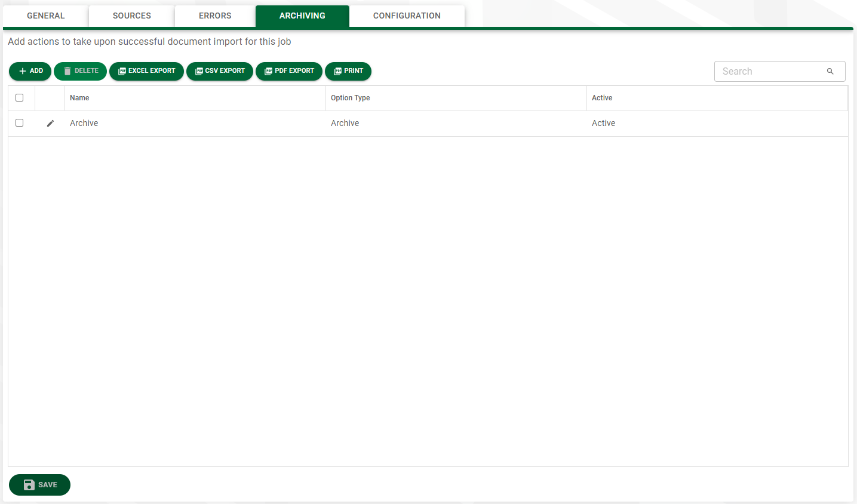The image size is (857, 504).
Task: Focus the Search input field
Action: point(780,71)
